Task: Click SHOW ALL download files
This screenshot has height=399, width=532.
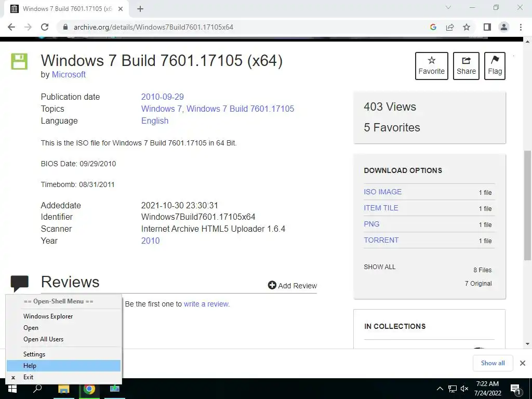Action: [x=380, y=267]
